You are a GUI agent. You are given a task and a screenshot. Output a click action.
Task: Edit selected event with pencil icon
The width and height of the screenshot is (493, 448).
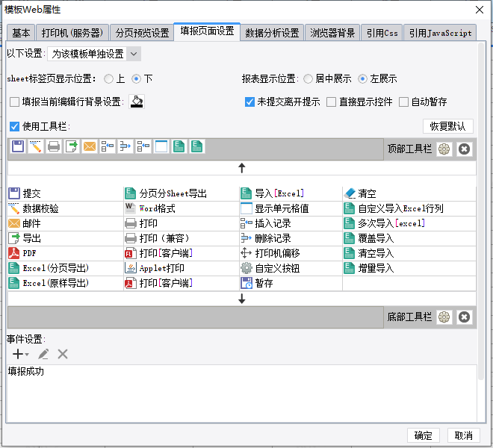click(x=43, y=354)
